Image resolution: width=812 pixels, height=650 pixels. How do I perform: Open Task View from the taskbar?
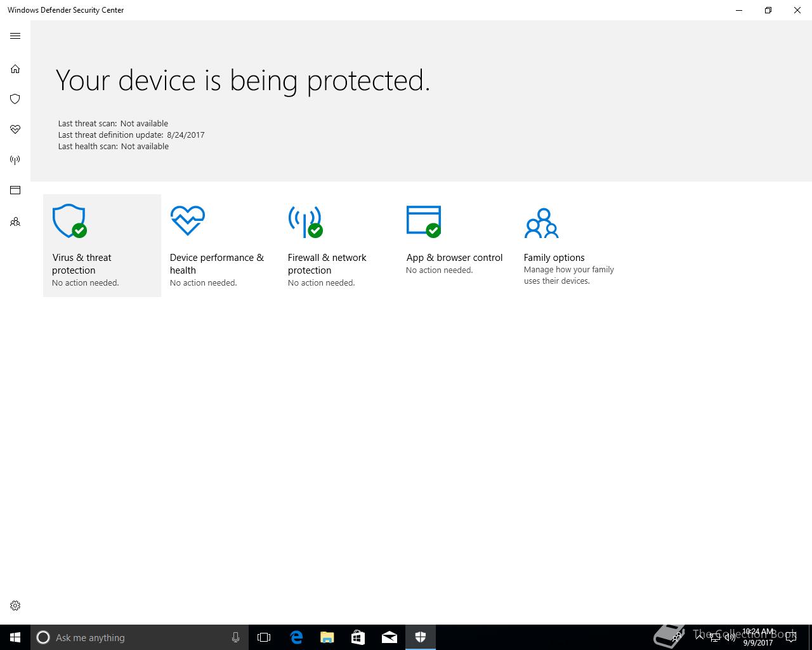pyautogui.click(x=264, y=637)
